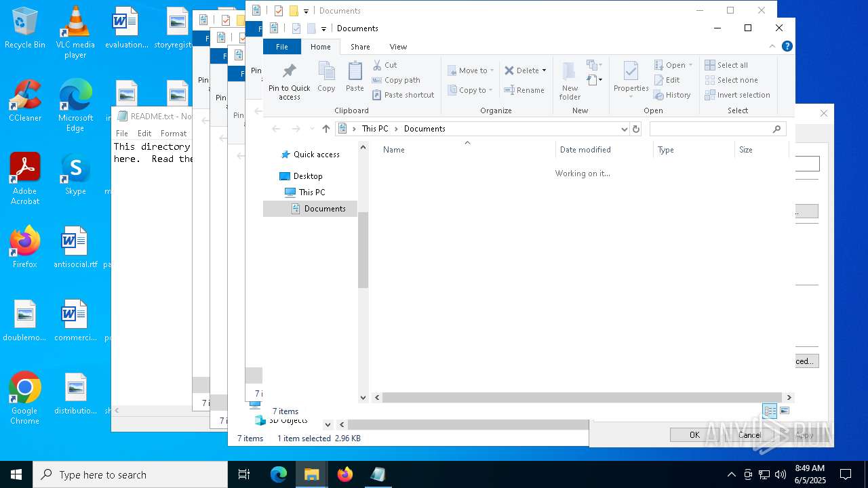Expand Copy to dropdown
The height and width of the screenshot is (488, 868).
490,90
